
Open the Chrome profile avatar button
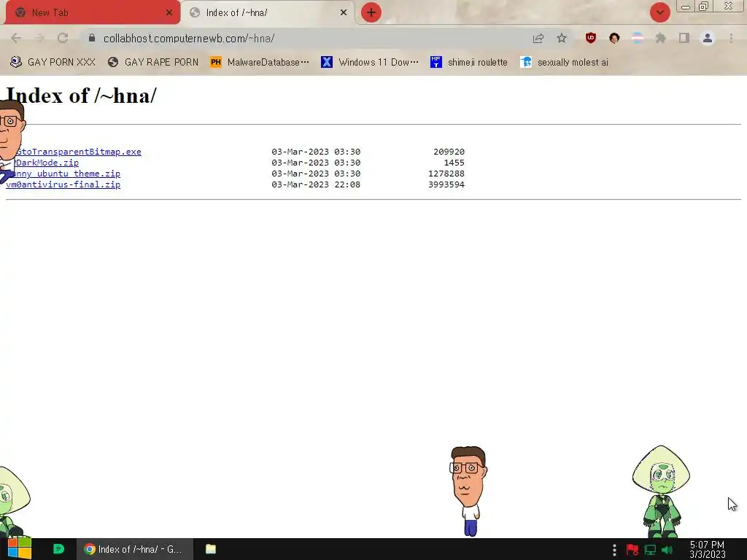pos(708,38)
